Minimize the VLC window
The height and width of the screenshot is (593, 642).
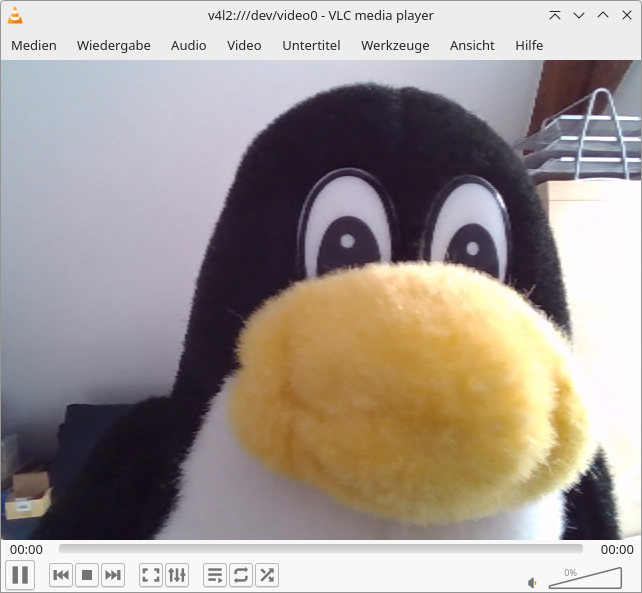579,16
